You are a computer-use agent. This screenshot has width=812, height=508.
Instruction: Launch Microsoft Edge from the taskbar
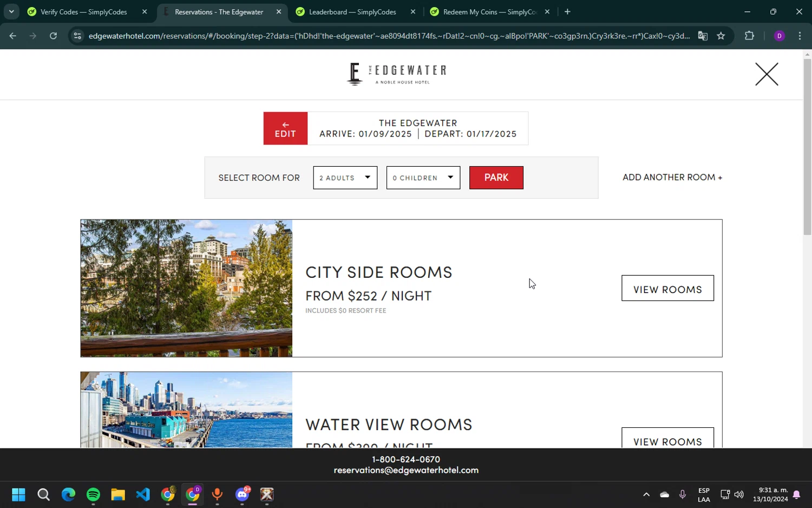coord(68,494)
